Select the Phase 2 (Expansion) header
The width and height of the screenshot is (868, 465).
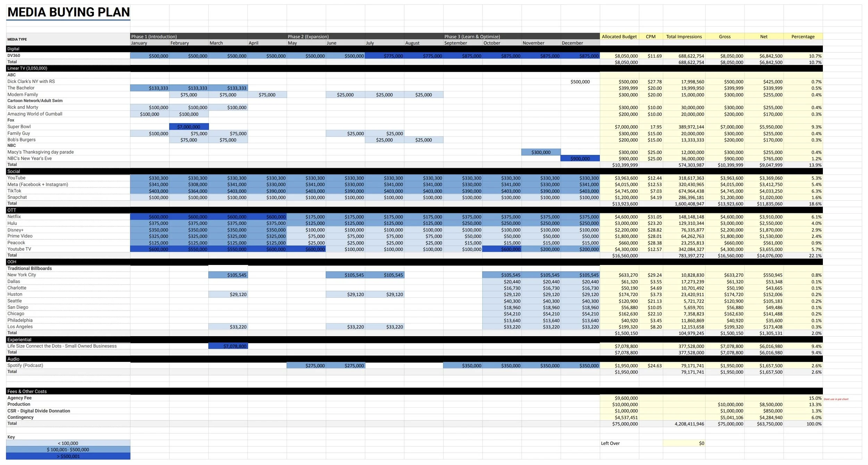point(308,36)
